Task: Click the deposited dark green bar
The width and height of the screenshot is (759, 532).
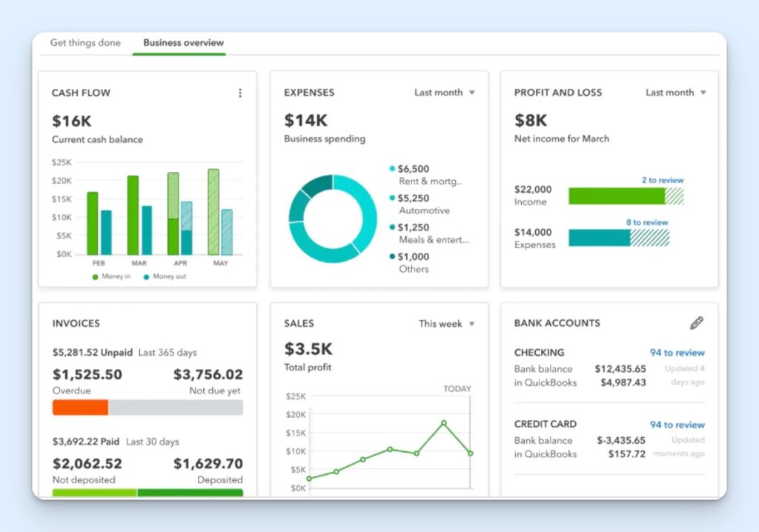Action: pyautogui.click(x=190, y=493)
